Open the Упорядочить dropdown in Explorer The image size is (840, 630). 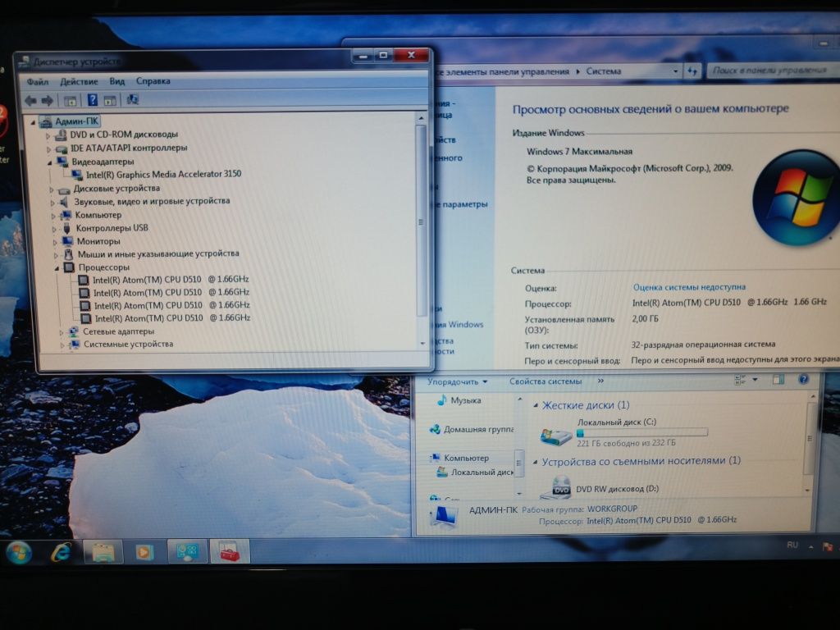pos(457,382)
